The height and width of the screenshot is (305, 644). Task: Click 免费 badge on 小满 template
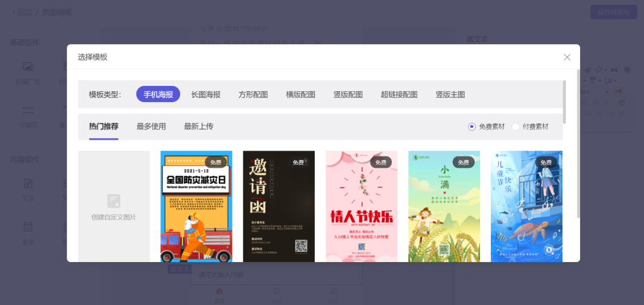[464, 162]
